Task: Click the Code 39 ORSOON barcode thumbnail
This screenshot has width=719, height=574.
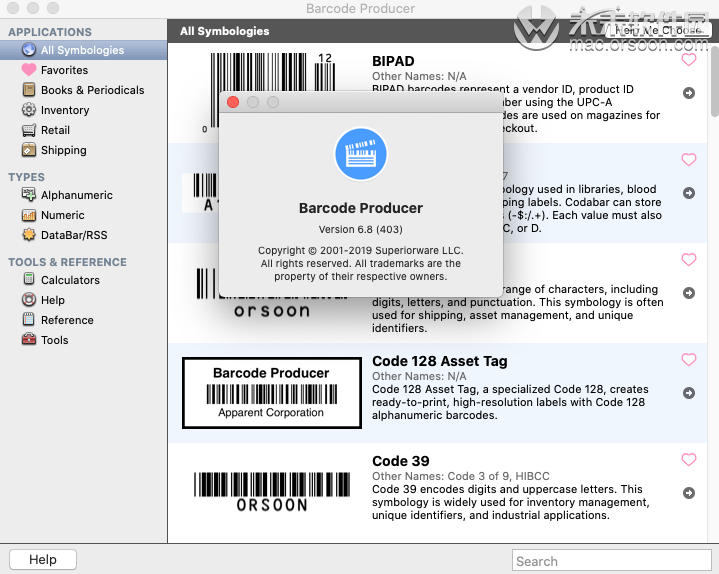Action: pos(271,491)
